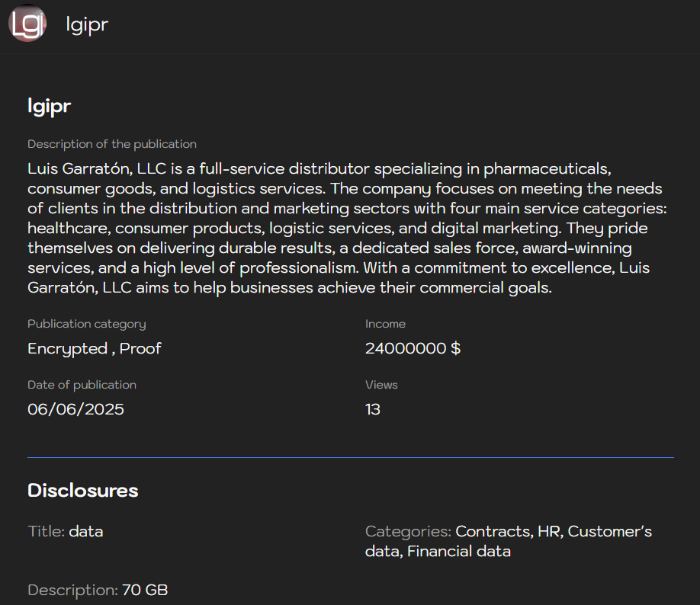700x605 pixels.
Task: Click the "Description of the publication" label
Action: (x=112, y=144)
